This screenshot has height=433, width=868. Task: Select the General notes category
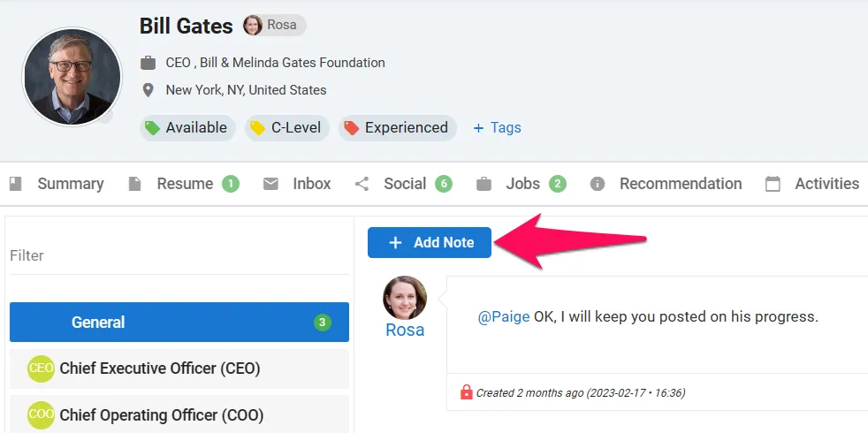[x=179, y=323]
